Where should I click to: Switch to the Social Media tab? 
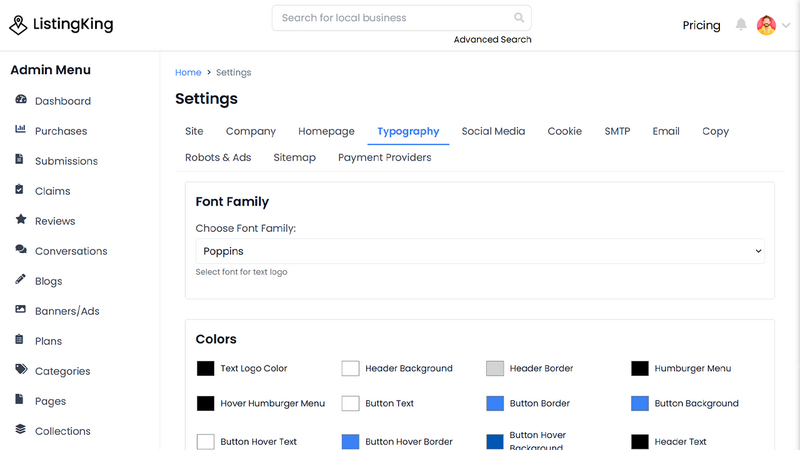pyautogui.click(x=493, y=131)
